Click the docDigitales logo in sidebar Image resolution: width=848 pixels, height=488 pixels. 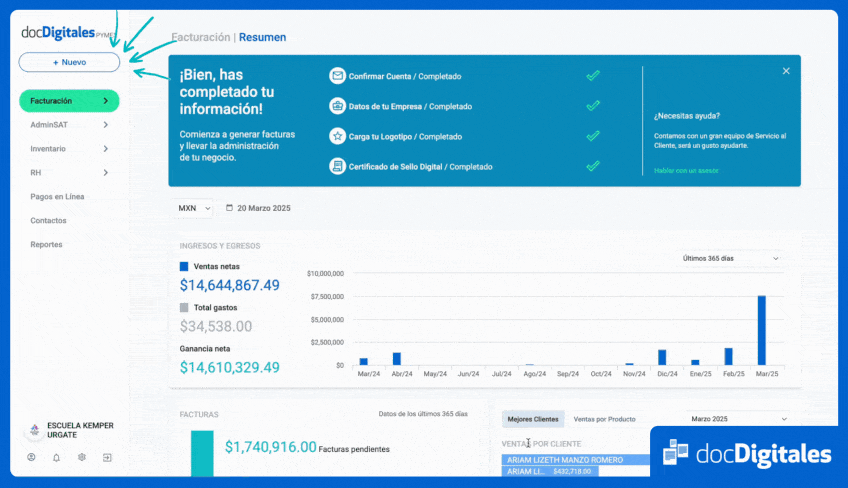coord(68,33)
